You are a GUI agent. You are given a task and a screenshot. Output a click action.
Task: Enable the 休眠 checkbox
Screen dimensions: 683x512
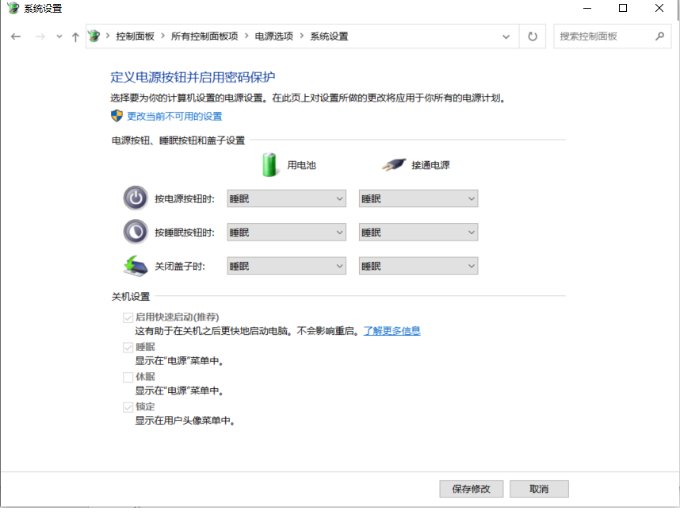[128, 377]
